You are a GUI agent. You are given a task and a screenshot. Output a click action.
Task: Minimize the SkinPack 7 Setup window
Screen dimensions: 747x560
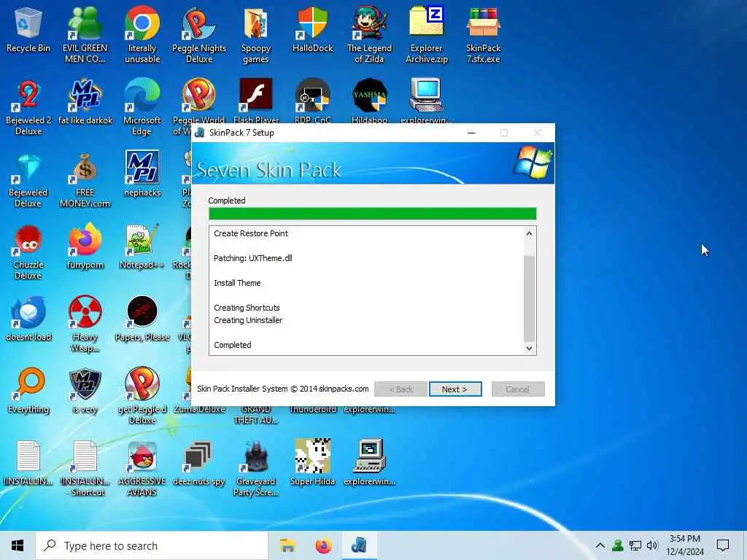[x=471, y=133]
